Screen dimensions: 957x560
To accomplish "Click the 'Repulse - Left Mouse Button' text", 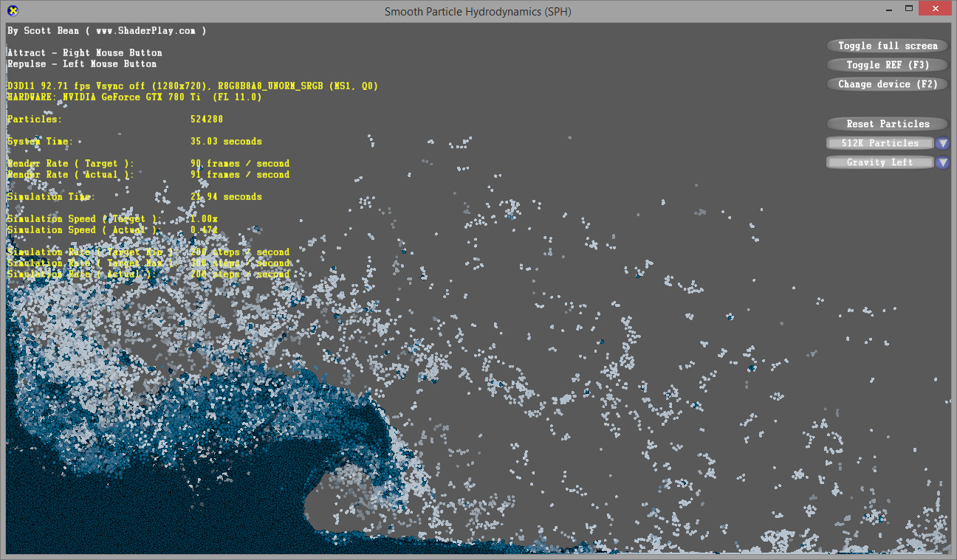I will pyautogui.click(x=81, y=64).
